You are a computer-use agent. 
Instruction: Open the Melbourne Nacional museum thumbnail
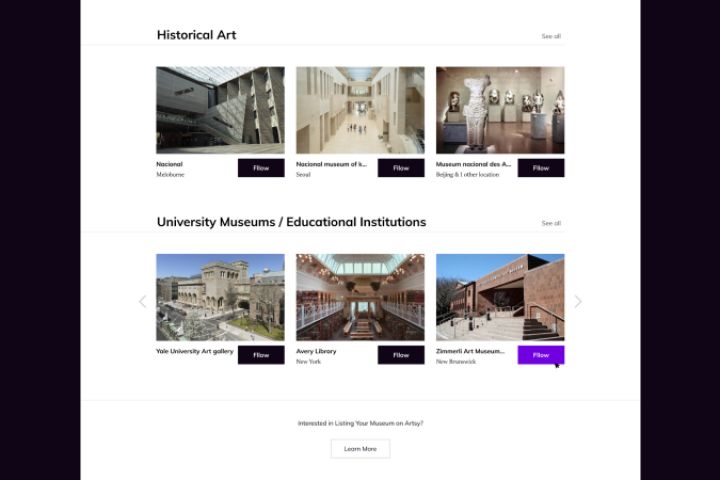[x=220, y=110]
